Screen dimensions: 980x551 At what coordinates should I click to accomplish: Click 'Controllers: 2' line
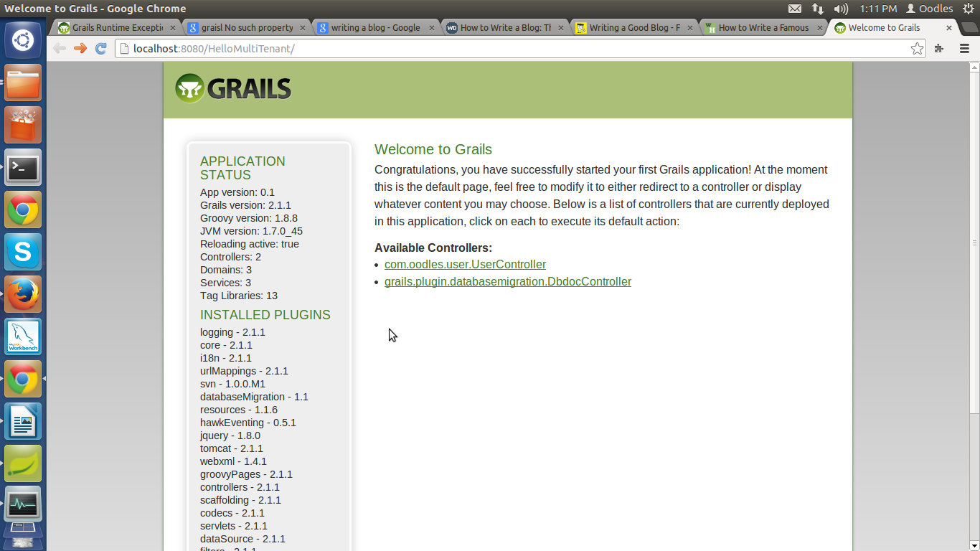click(230, 257)
